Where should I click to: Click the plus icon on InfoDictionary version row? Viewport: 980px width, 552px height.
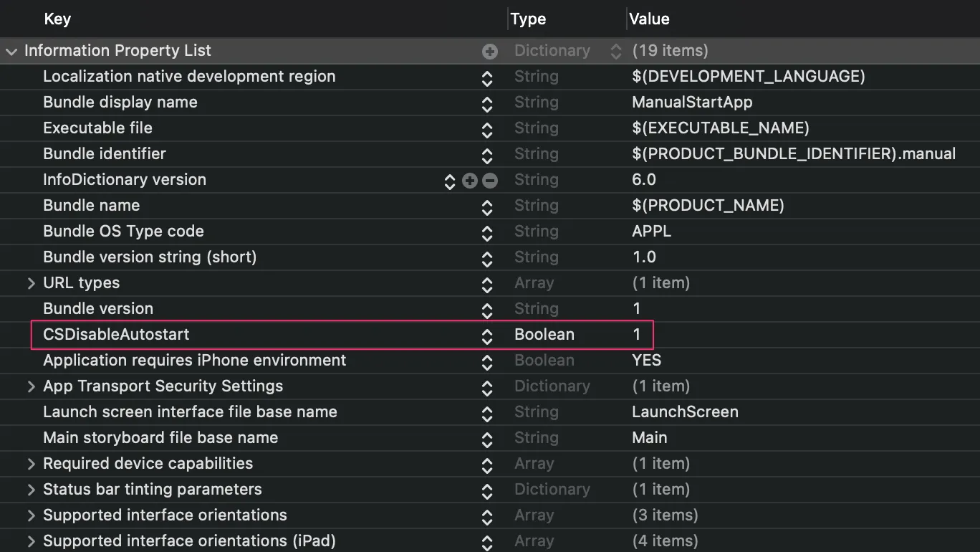pyautogui.click(x=470, y=181)
